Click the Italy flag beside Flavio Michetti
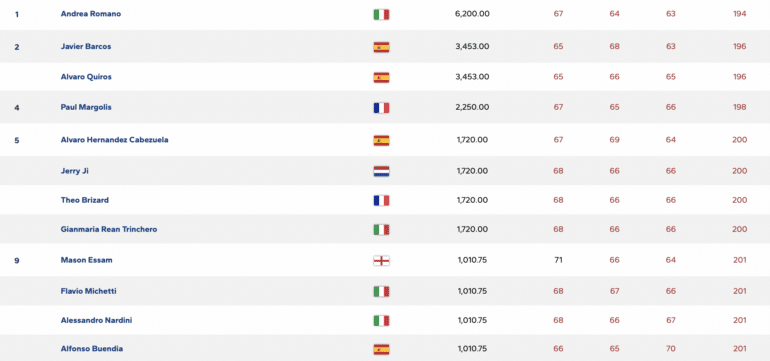 point(381,291)
